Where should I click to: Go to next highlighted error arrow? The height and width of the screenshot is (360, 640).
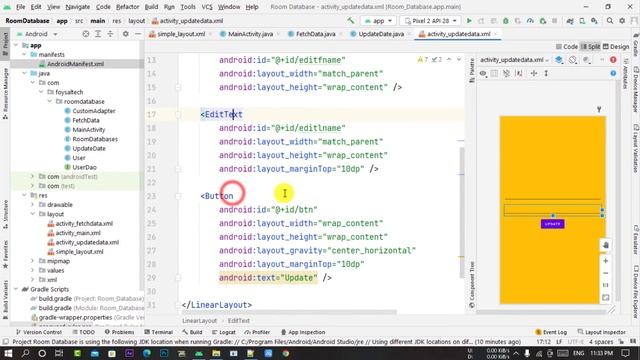[x=459, y=60]
